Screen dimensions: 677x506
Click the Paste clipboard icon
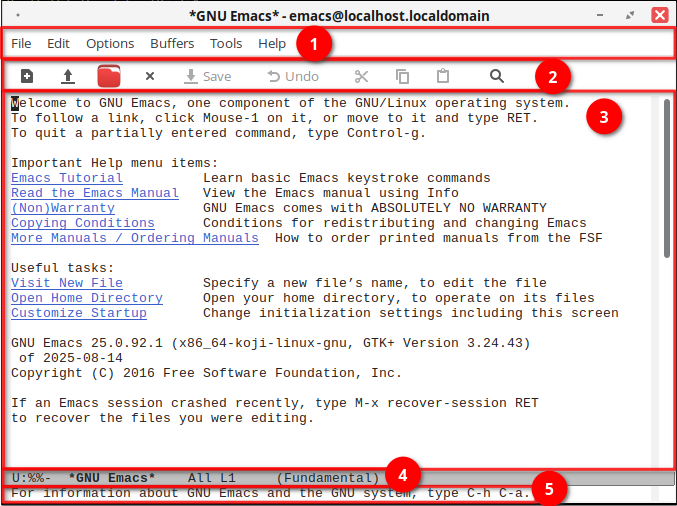(x=443, y=76)
